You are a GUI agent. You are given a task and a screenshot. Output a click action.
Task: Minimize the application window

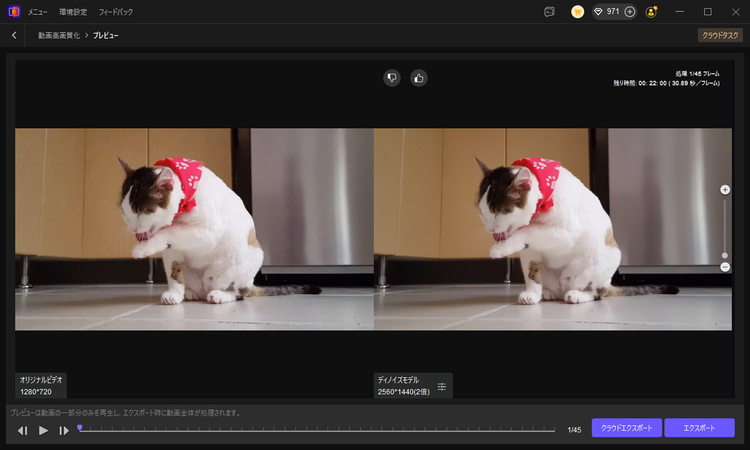[x=679, y=11]
